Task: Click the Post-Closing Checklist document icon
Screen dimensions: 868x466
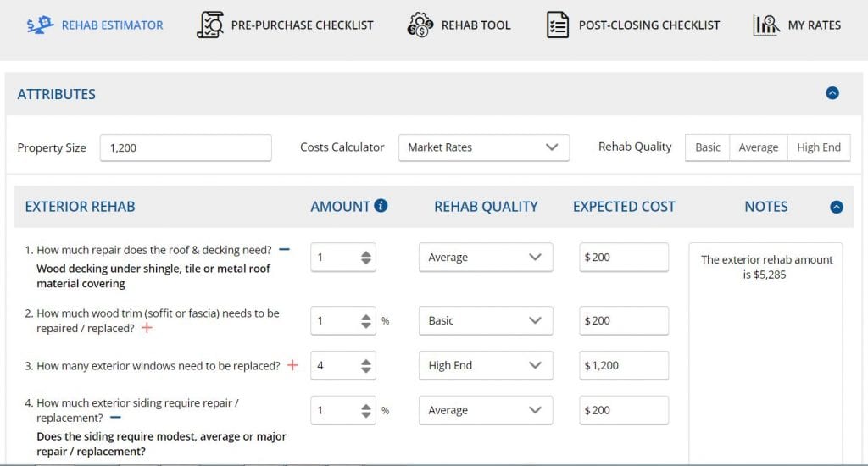Action: [557, 25]
